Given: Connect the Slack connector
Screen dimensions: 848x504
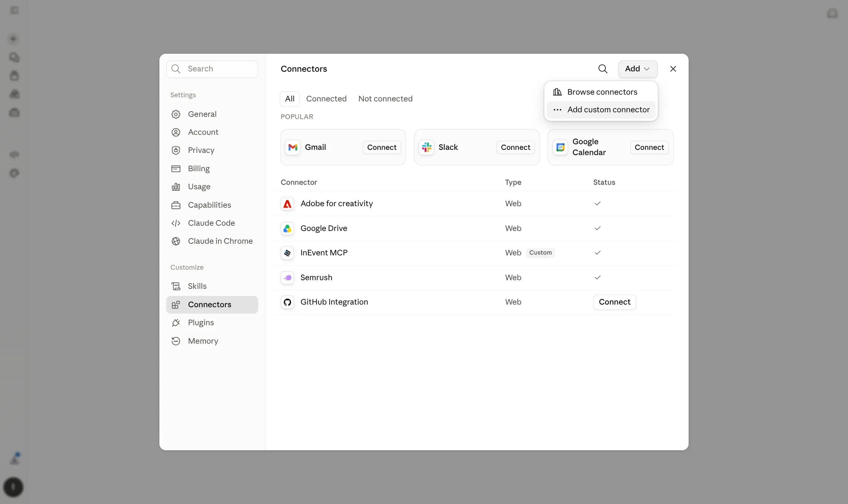Looking at the screenshot, I should click(x=515, y=147).
